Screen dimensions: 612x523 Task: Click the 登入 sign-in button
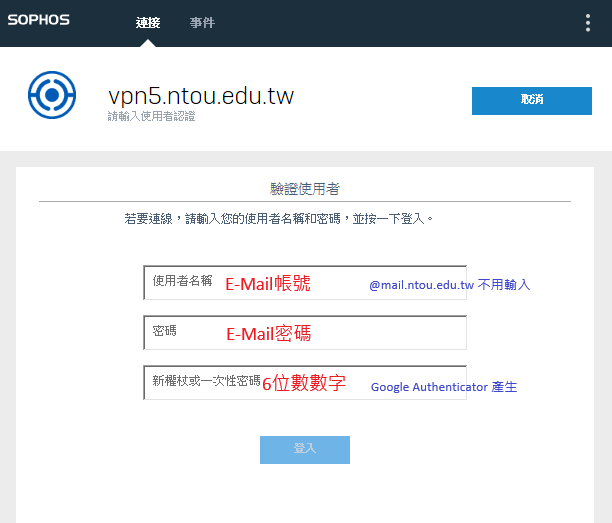click(305, 449)
